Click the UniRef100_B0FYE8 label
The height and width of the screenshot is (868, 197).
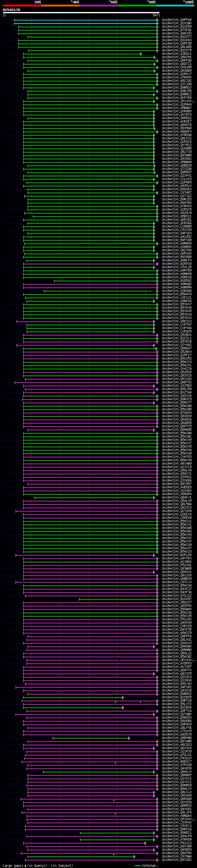point(177,98)
